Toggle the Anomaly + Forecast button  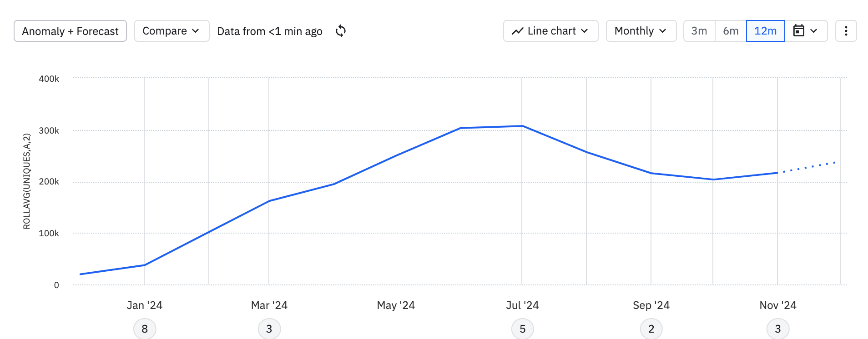tap(70, 31)
